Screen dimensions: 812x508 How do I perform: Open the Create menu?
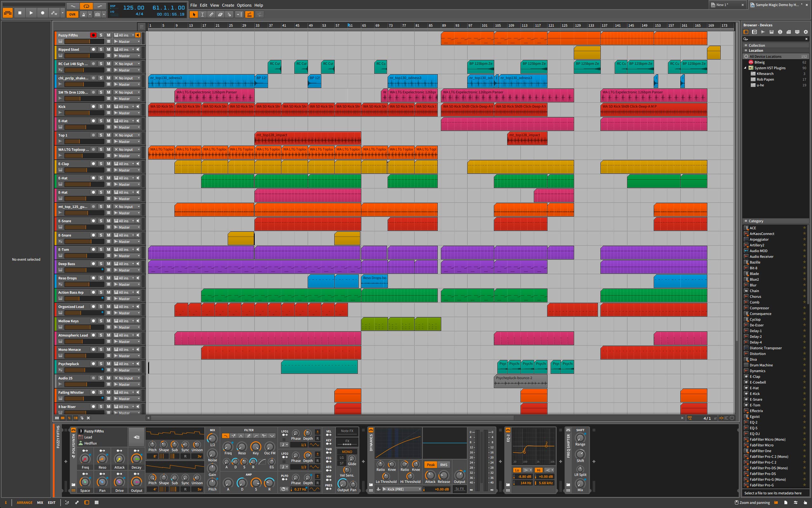(x=228, y=5)
